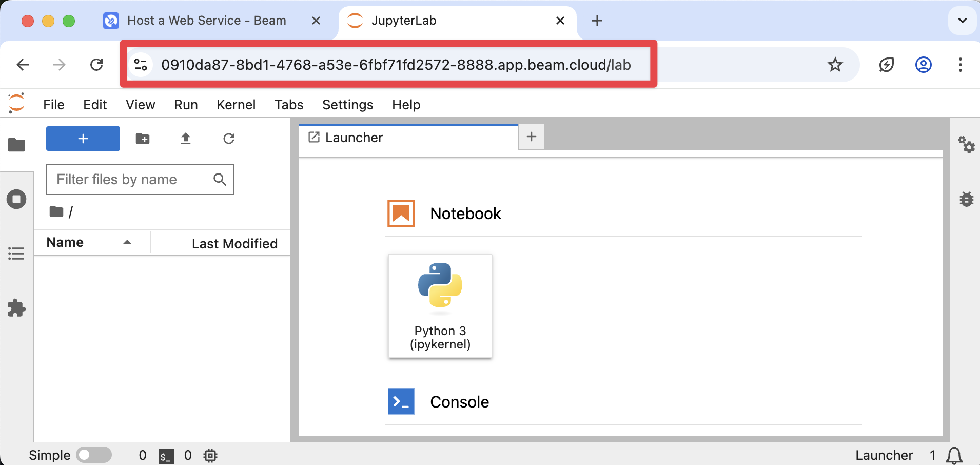
Task: Reload the browser page
Action: (96, 65)
